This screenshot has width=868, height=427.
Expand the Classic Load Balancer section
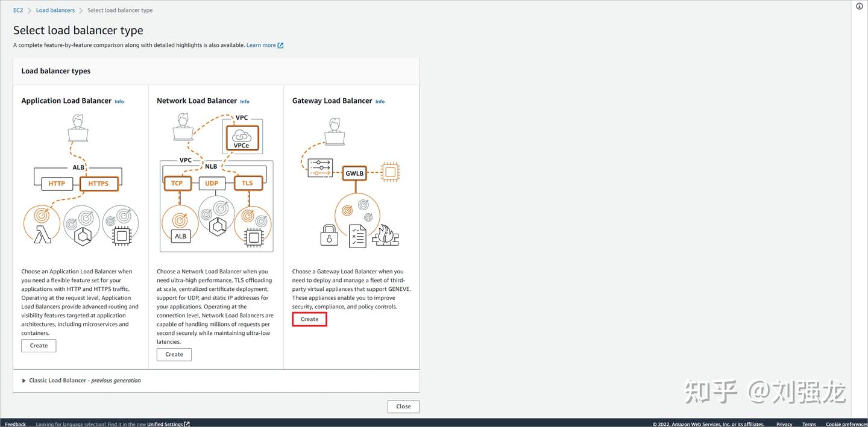tap(24, 380)
